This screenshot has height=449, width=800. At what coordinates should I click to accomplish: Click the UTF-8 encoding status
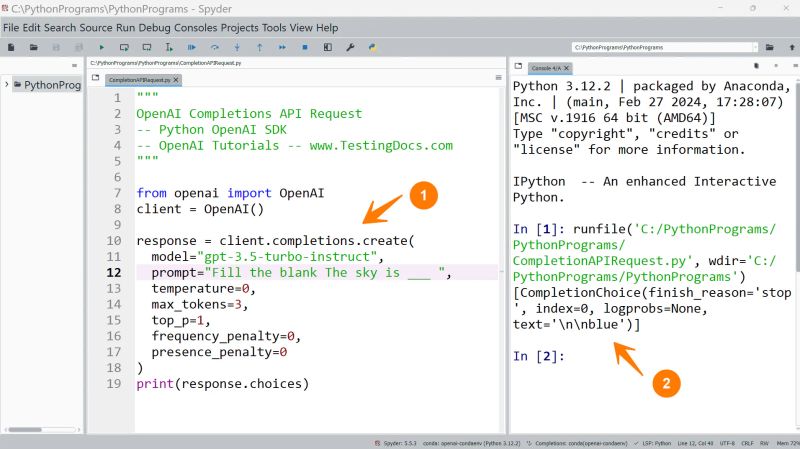pos(727,443)
